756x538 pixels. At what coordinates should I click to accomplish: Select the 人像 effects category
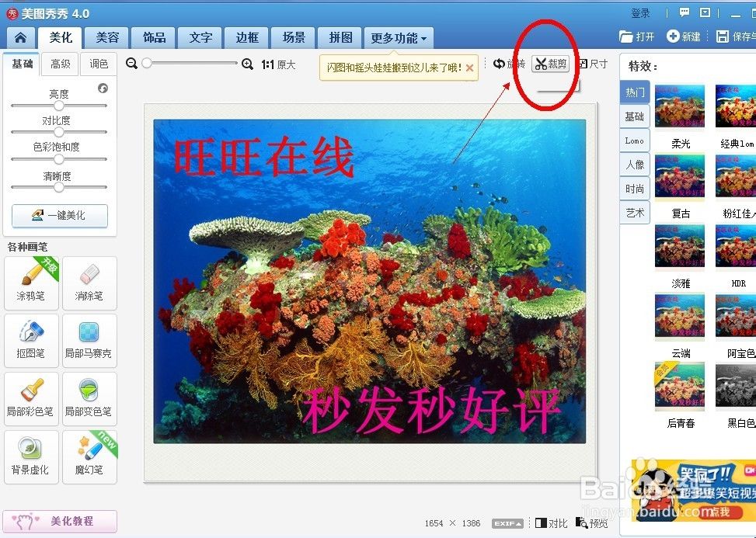[634, 164]
